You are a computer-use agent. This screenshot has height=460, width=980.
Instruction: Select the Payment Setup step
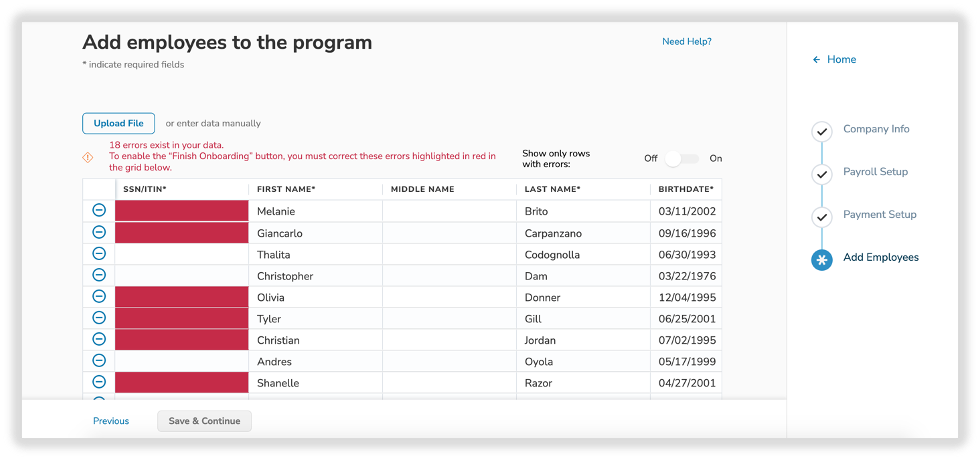[879, 215]
